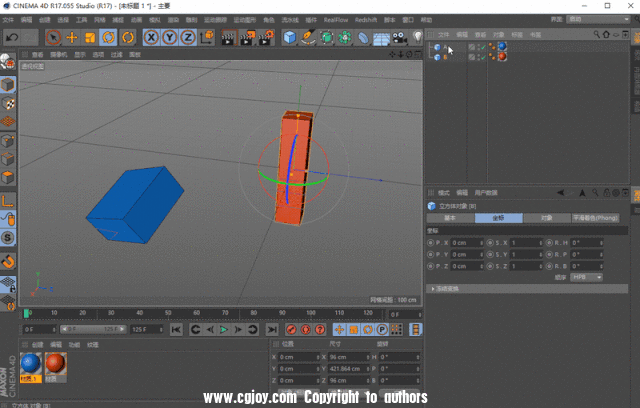Toggle the green check for object A
The height and width of the screenshot is (408, 640).
click(x=483, y=47)
